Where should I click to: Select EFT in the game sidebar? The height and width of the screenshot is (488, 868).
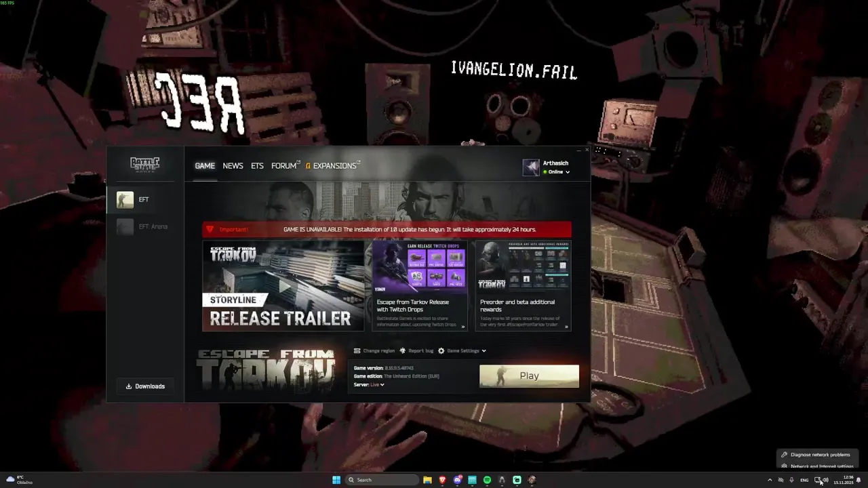pyautogui.click(x=145, y=199)
